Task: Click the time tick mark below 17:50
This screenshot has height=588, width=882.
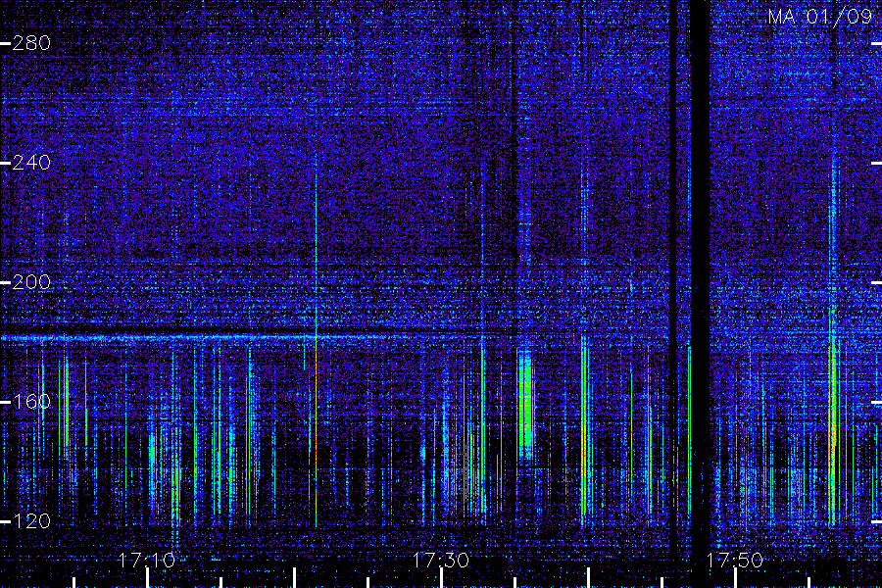Action: click(x=735, y=578)
